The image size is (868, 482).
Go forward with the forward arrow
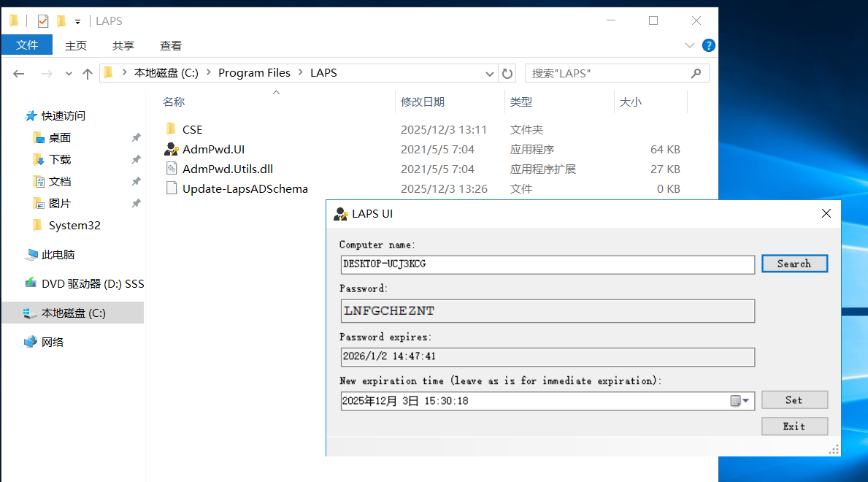47,73
